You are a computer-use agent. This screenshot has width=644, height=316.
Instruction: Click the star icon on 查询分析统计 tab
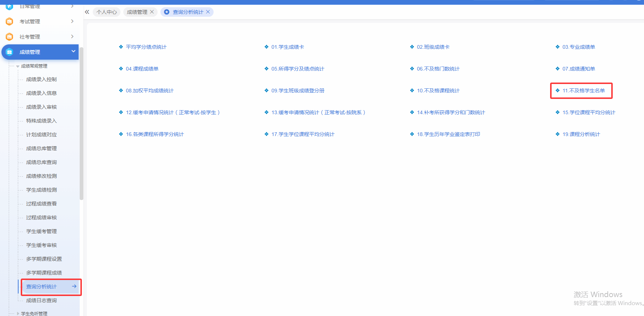tap(167, 12)
